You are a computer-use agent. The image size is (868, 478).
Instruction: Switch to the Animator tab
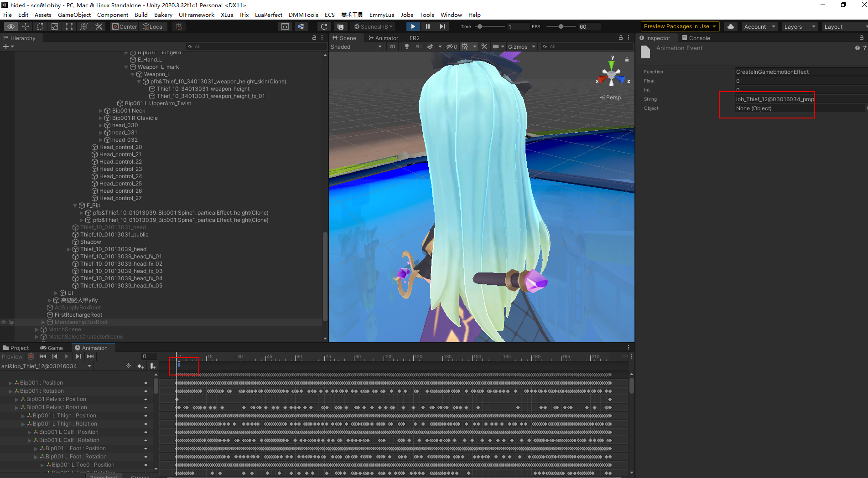tap(384, 38)
